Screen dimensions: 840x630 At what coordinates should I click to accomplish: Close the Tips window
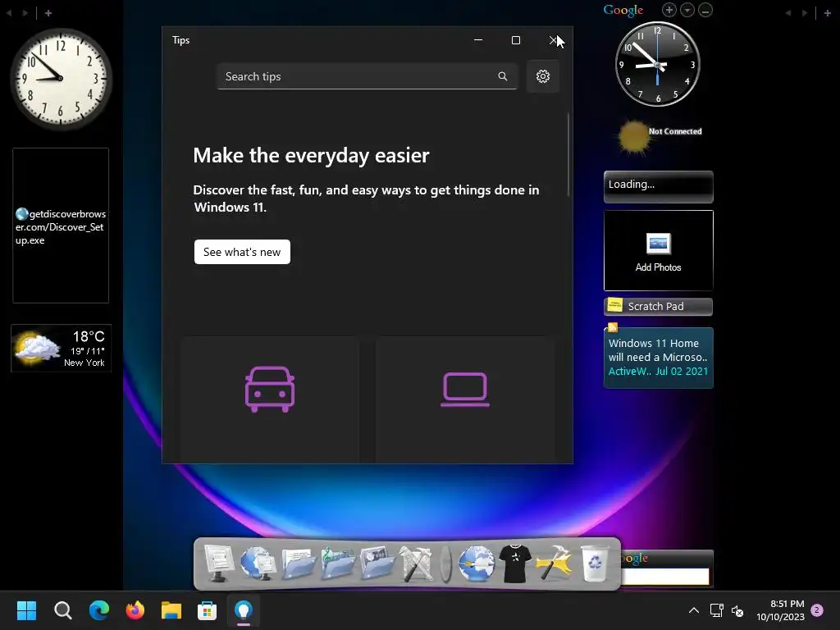point(554,40)
